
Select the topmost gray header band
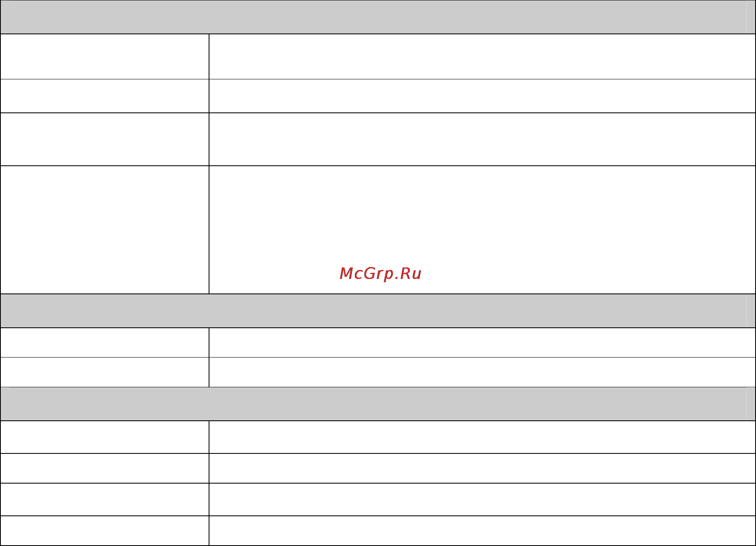click(378, 17)
